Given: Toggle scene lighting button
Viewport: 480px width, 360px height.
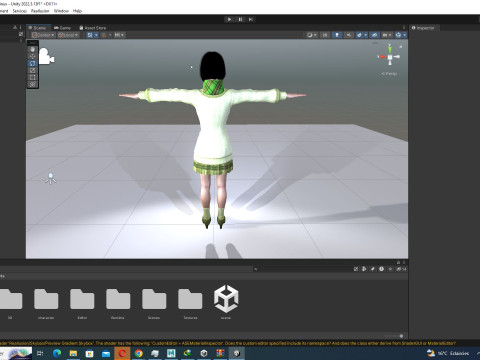Looking at the screenshot, I should click(x=337, y=35).
